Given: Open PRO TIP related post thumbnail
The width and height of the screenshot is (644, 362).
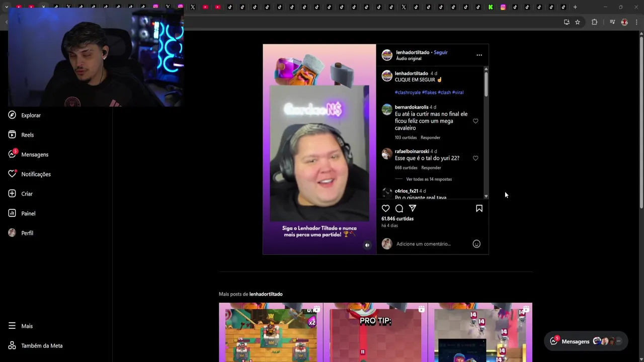Looking at the screenshot, I should tap(375, 332).
